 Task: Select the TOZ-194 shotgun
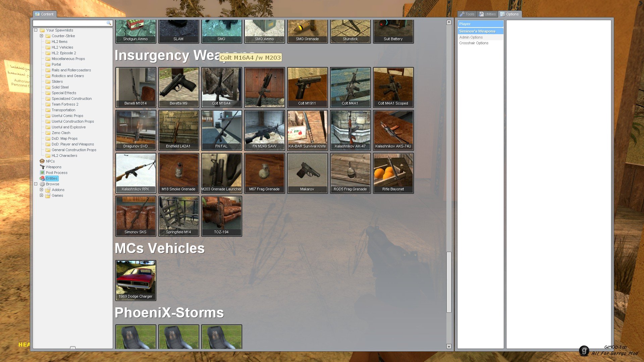(221, 216)
